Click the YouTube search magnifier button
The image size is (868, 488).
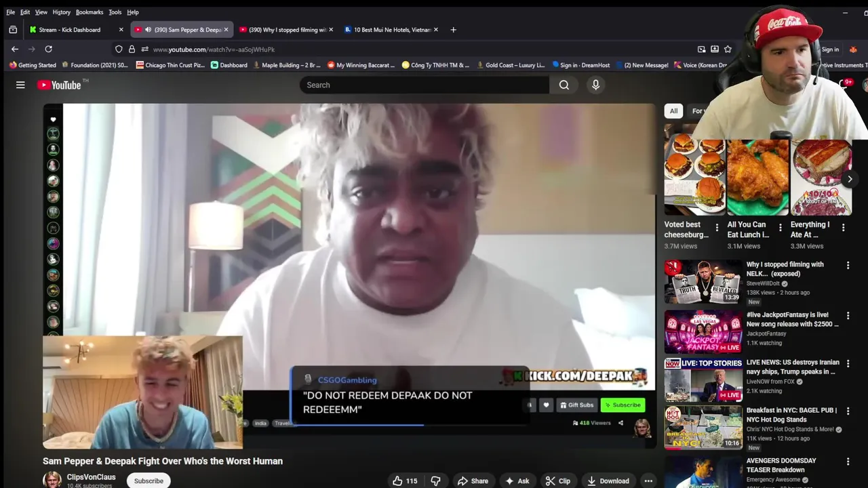click(x=564, y=85)
